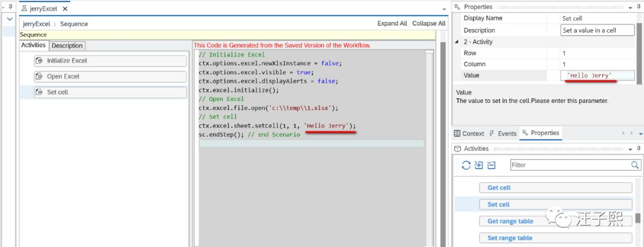The image size is (644, 247).
Task: Refresh the activities list
Action: 466,165
